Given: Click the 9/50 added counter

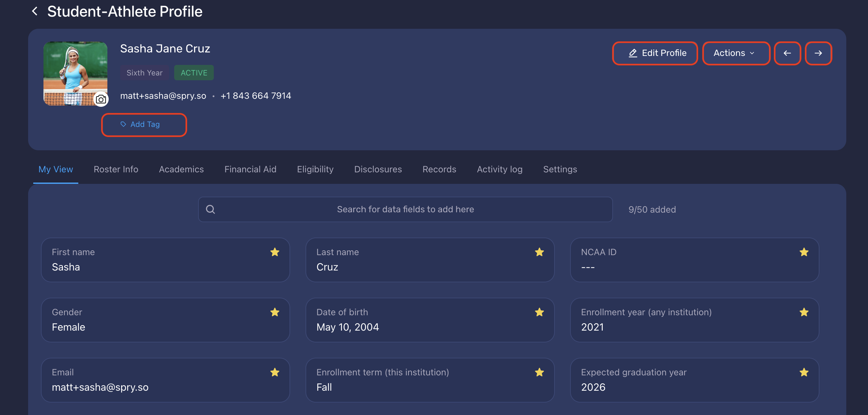Looking at the screenshot, I should 652,209.
